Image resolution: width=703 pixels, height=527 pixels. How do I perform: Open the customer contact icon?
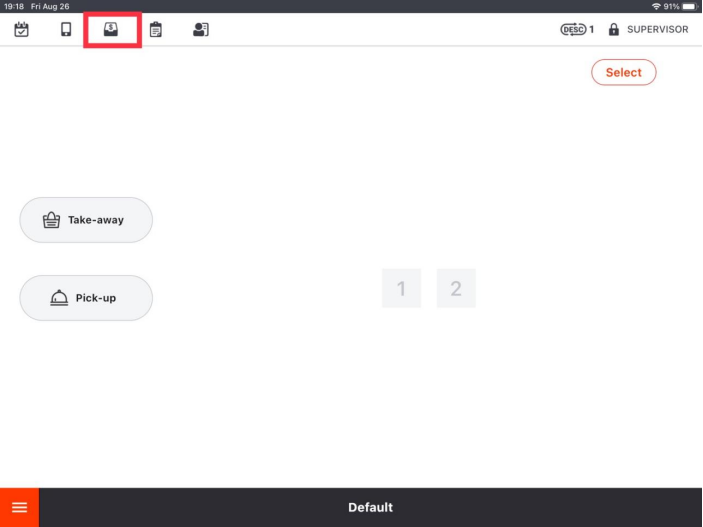pyautogui.click(x=200, y=30)
